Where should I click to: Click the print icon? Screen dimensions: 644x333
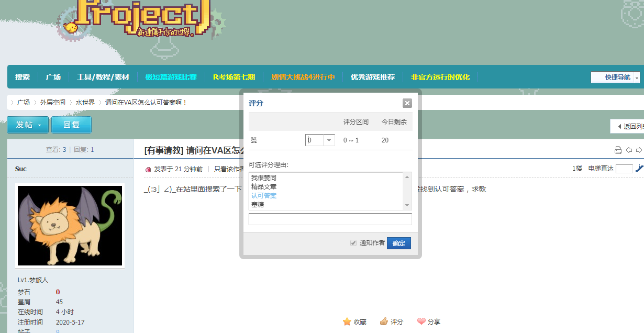pyautogui.click(x=618, y=150)
